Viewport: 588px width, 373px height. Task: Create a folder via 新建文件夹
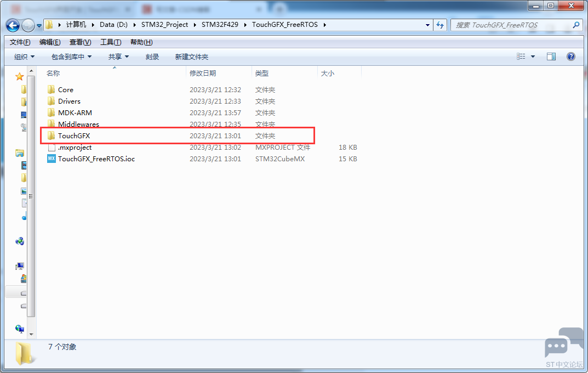tap(192, 56)
